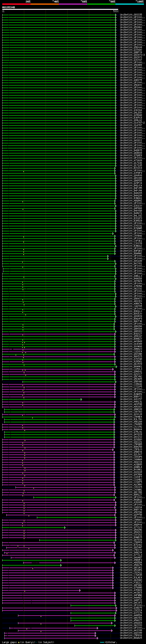This screenshot has height=644, width=146.
Task: Open hit UniRef100_Q8BFY9
Action: click(x=131, y=52)
